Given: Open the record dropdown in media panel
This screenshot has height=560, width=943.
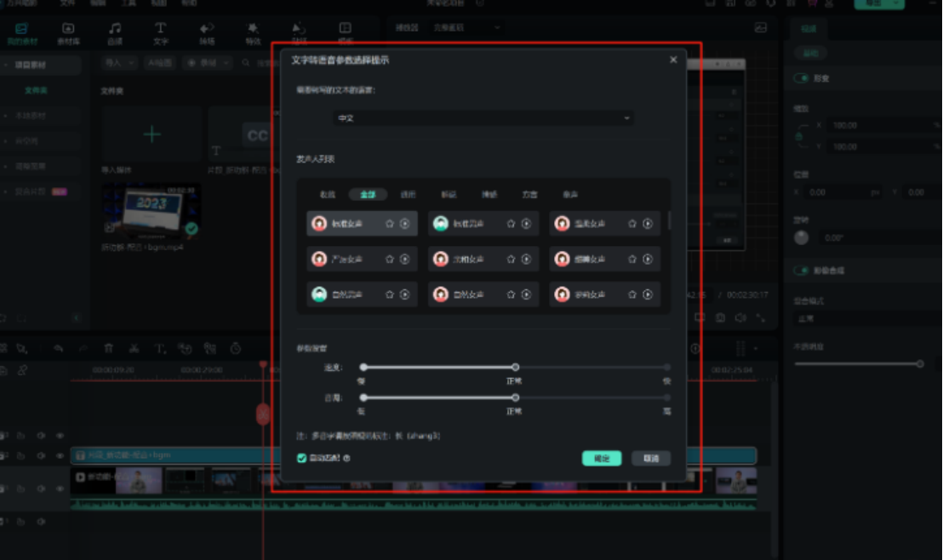Looking at the screenshot, I should pyautogui.click(x=207, y=63).
